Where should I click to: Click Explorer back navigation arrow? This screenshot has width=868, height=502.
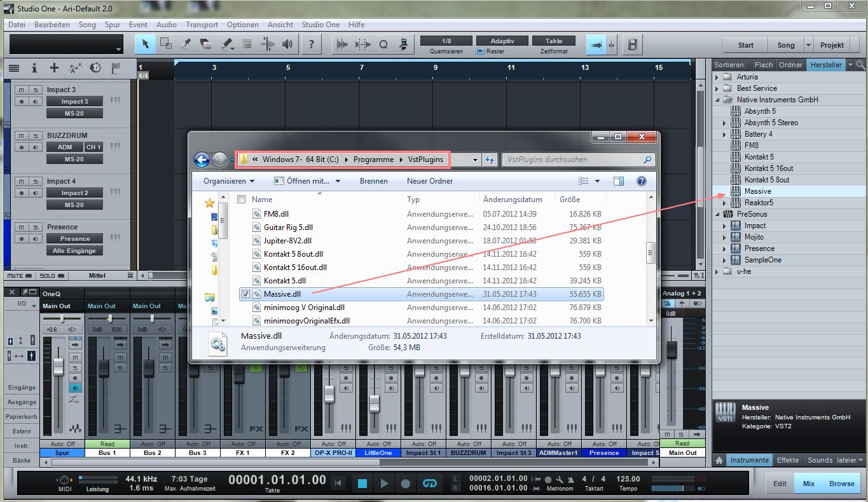pyautogui.click(x=202, y=159)
